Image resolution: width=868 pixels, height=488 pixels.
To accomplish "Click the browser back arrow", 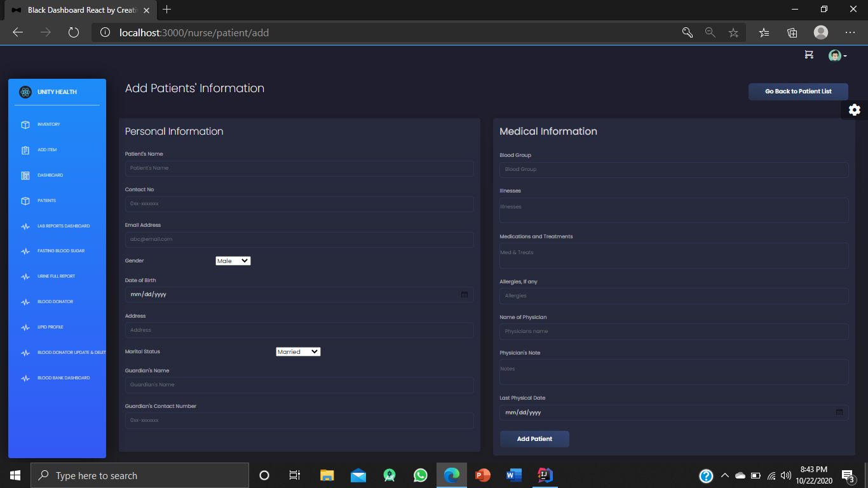I will (18, 32).
